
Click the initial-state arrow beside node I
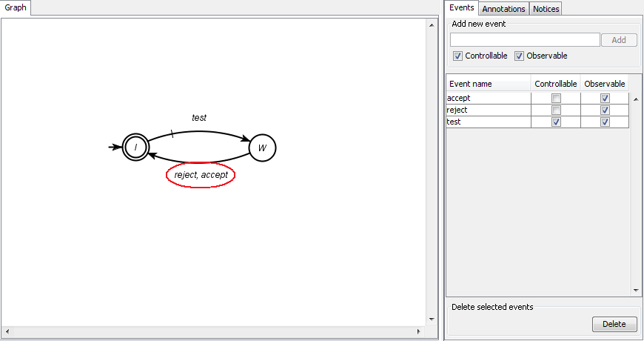click(x=114, y=147)
